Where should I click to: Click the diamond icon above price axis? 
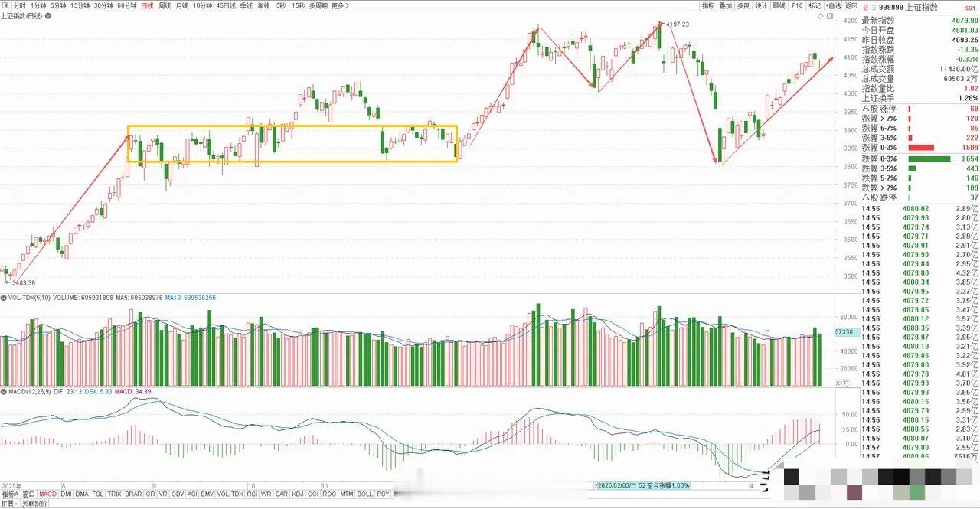click(820, 16)
